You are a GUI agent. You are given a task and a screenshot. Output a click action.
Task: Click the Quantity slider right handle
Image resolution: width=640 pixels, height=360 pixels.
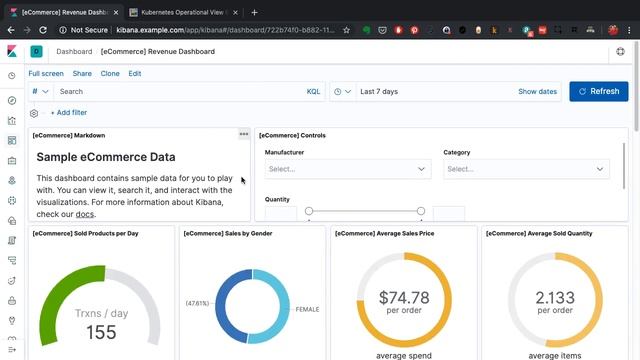pyautogui.click(x=421, y=211)
